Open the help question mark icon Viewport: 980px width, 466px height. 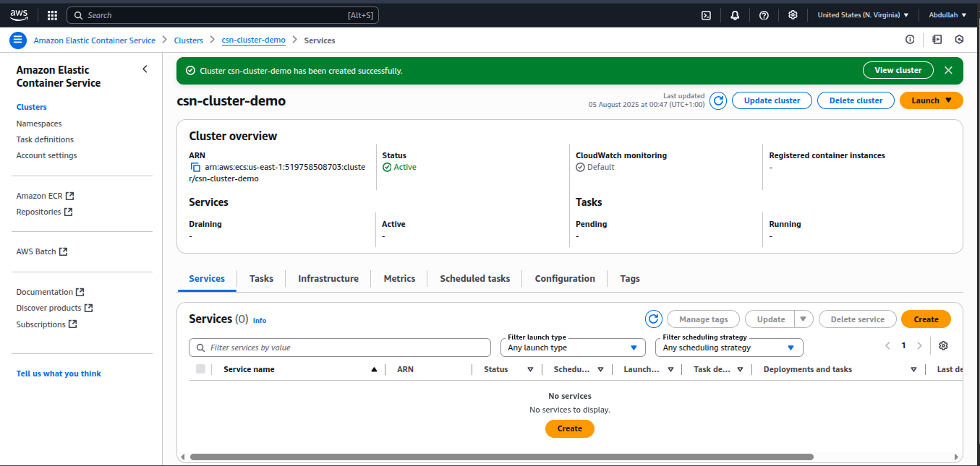click(764, 15)
